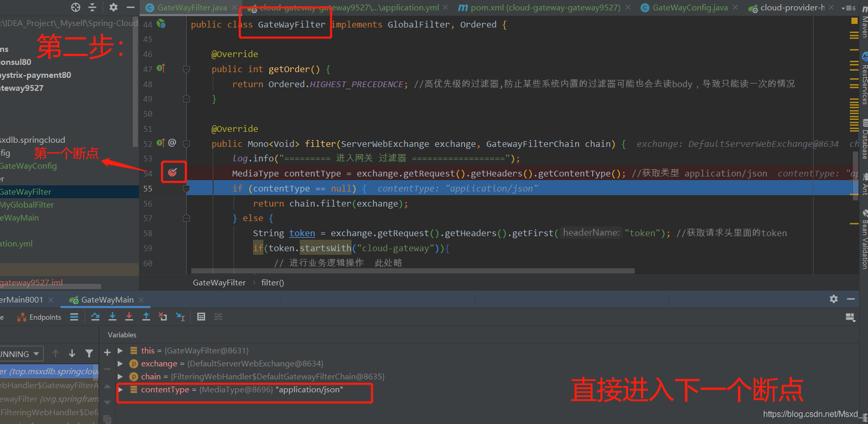868x424 pixels.
Task: Click the override gutter icon on line 47
Action: 161,69
